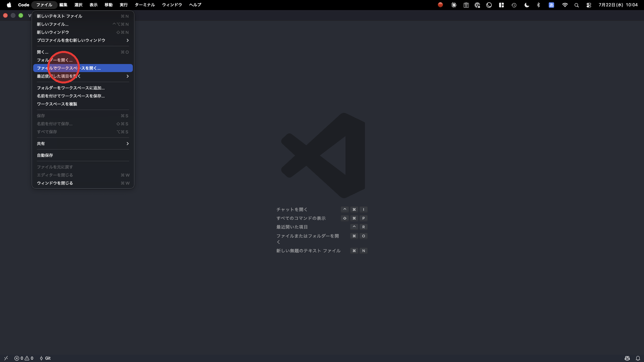Image resolution: width=644 pixels, height=362 pixels.
Task: Choose ウィンドウを閉じる menu entry
Action: pyautogui.click(x=83, y=183)
